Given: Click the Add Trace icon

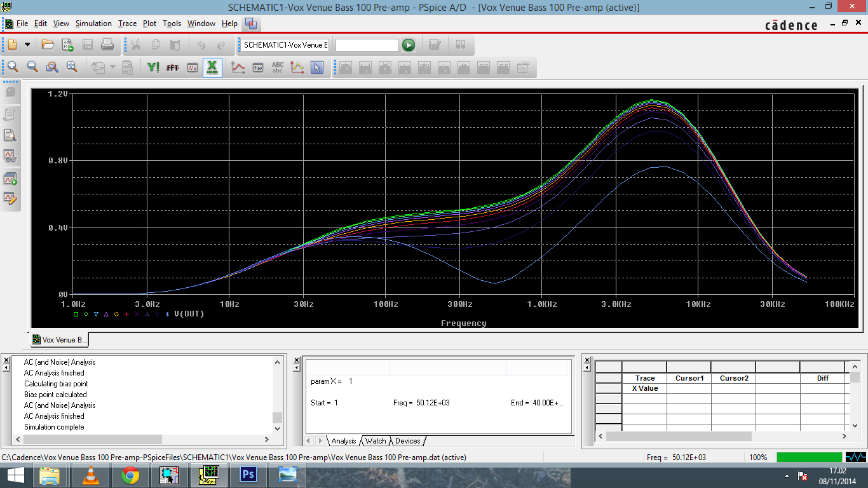Looking at the screenshot, I should point(238,67).
